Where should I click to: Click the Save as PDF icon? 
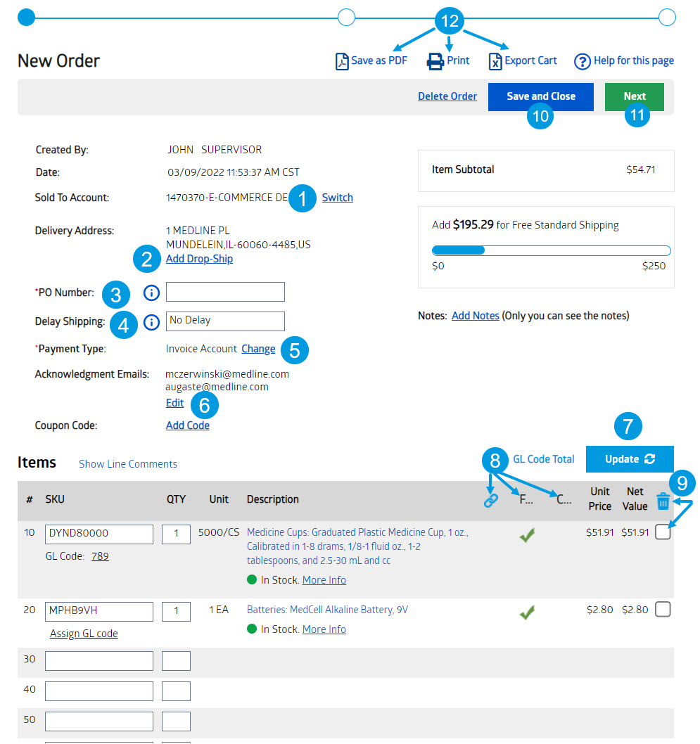(x=342, y=61)
